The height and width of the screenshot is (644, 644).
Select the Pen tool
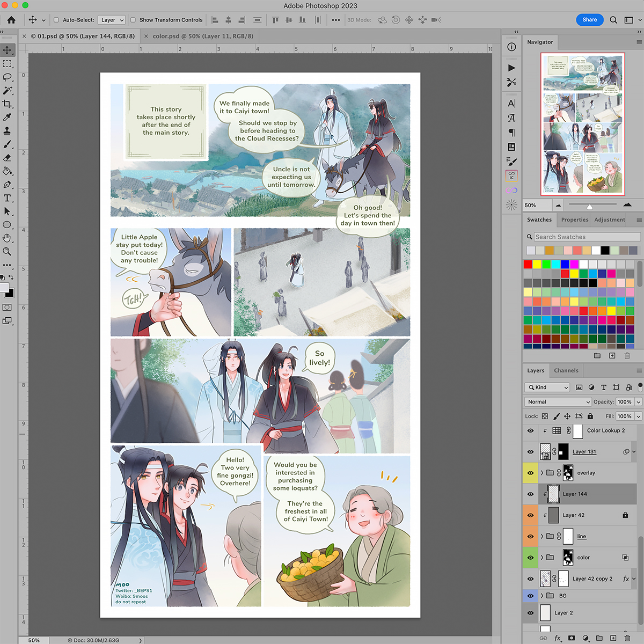point(7,185)
